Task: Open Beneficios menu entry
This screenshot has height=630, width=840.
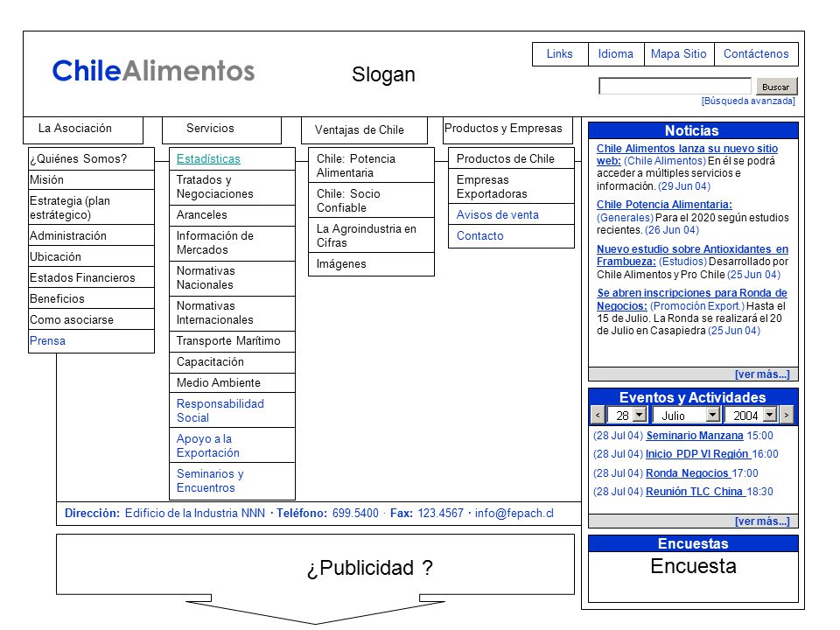Action: pos(92,298)
